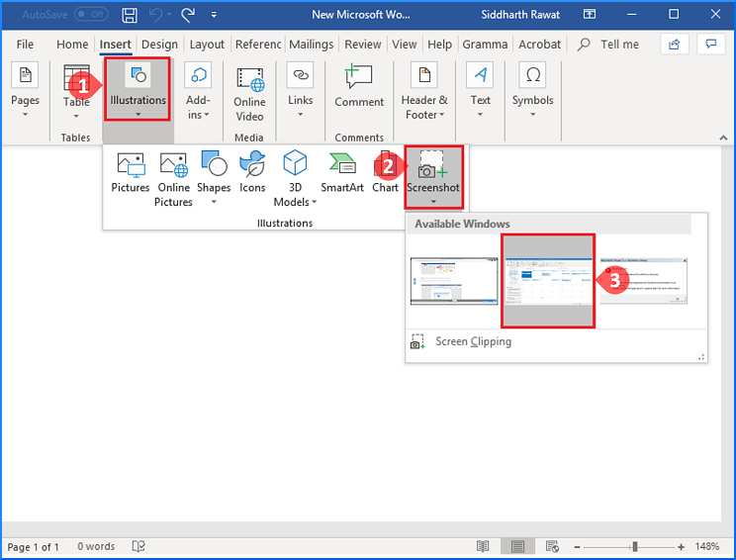This screenshot has width=736, height=560.
Task: Open the Table dropdown
Action: (x=76, y=92)
